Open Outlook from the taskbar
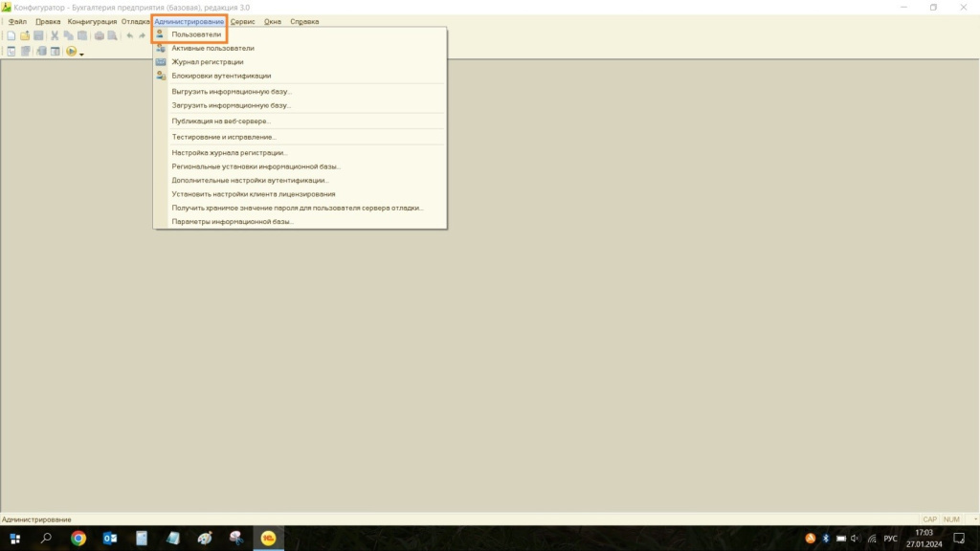 tap(109, 539)
